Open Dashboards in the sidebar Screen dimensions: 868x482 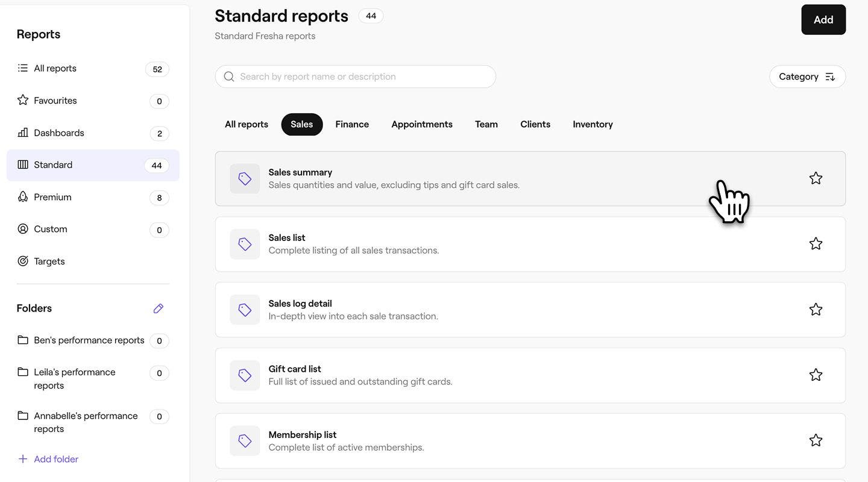[93, 133]
